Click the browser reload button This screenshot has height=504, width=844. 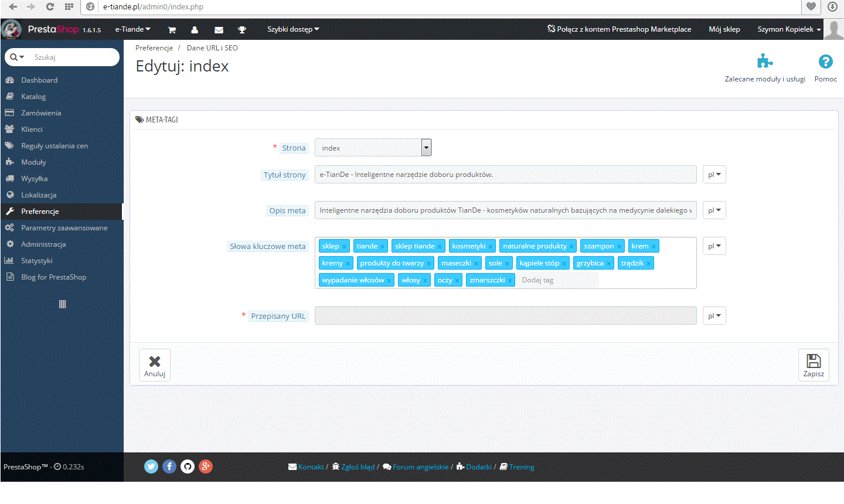coord(50,6)
